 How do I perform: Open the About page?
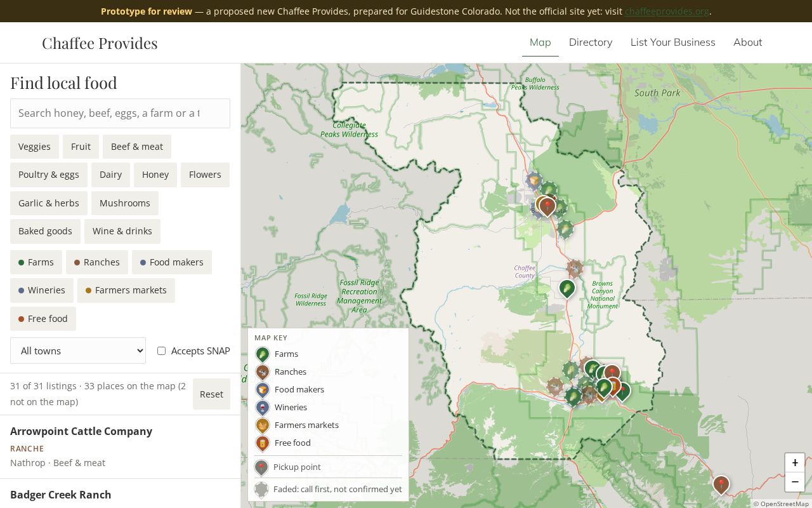pos(748,43)
